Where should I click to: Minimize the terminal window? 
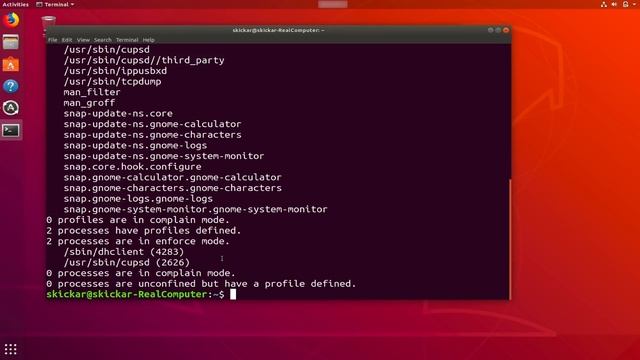tap(491, 30)
